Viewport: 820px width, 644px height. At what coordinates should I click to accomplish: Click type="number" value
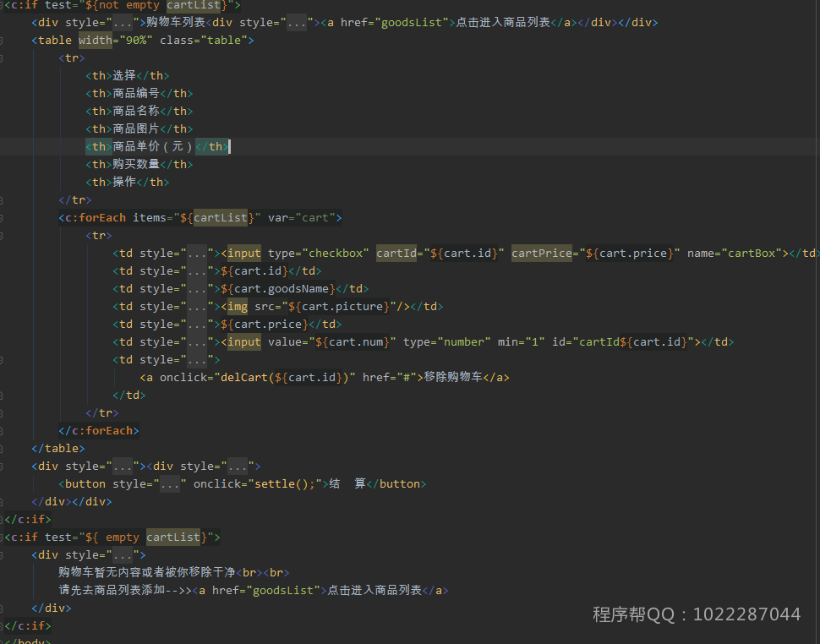(x=464, y=342)
